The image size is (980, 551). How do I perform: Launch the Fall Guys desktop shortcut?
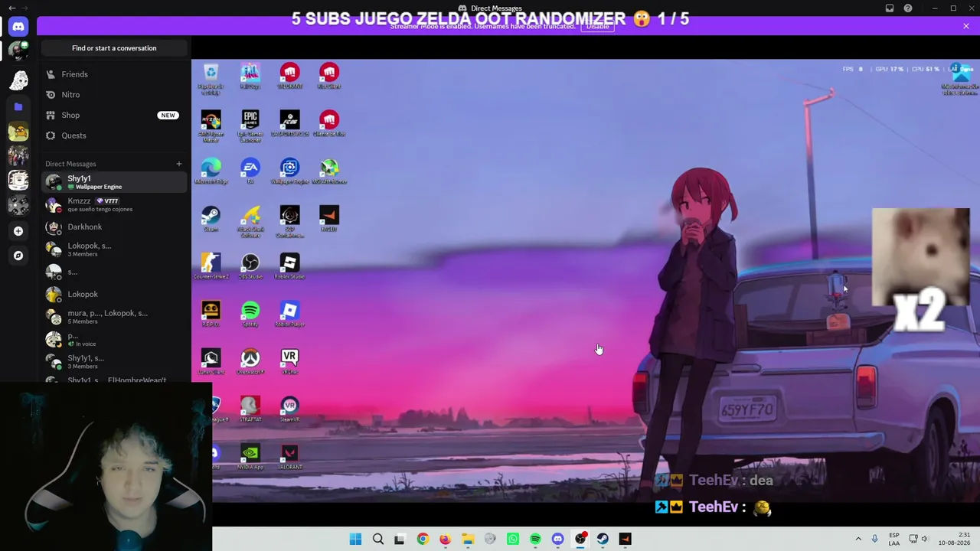250,76
